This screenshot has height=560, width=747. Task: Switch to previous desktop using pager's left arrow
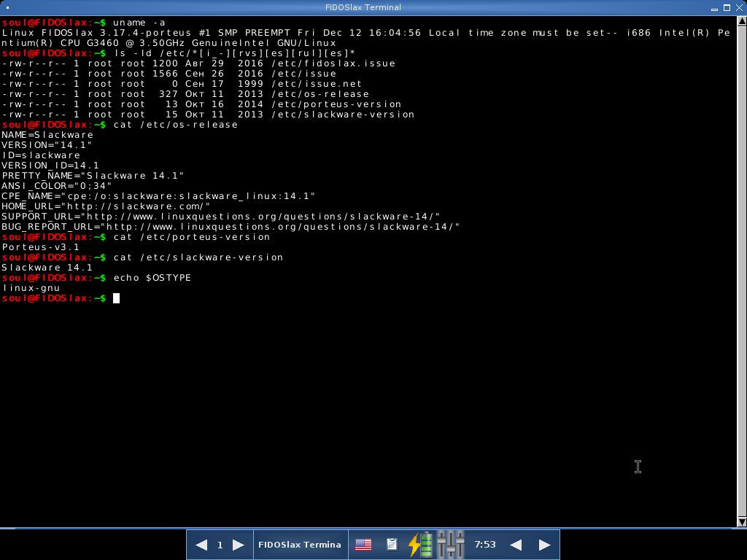[x=201, y=545]
